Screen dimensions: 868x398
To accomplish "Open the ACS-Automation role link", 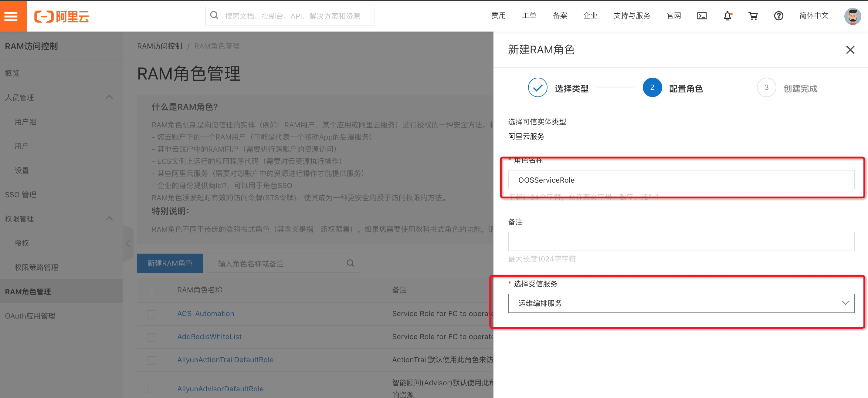I will click(205, 314).
